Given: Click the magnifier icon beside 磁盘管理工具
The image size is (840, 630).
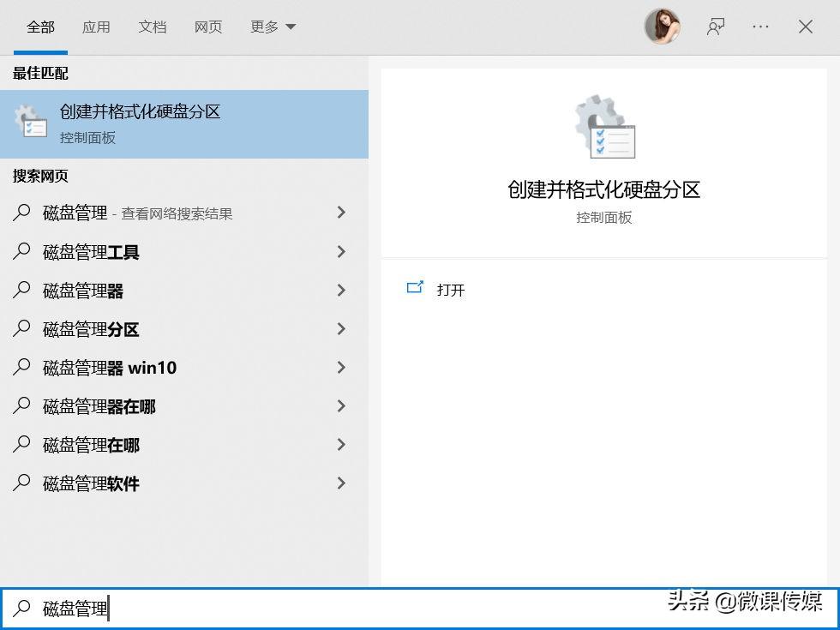Looking at the screenshot, I should click(x=21, y=252).
